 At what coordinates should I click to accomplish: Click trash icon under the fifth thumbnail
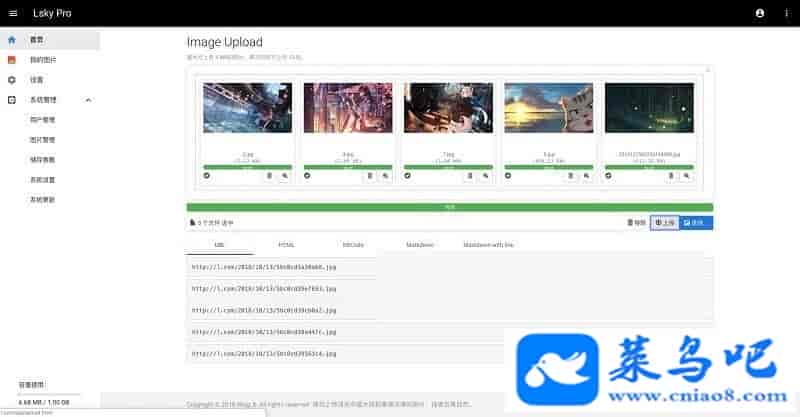coord(672,176)
